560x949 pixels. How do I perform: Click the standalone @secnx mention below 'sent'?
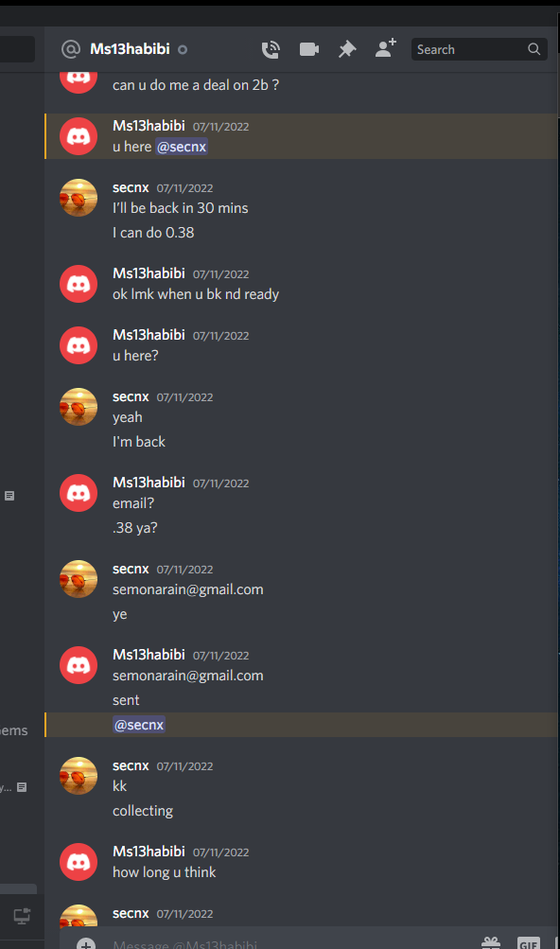pos(139,725)
